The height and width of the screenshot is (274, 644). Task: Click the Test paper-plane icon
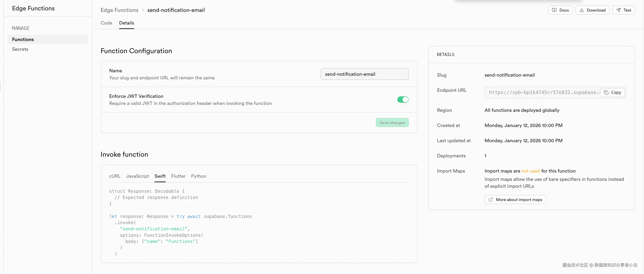[619, 10]
